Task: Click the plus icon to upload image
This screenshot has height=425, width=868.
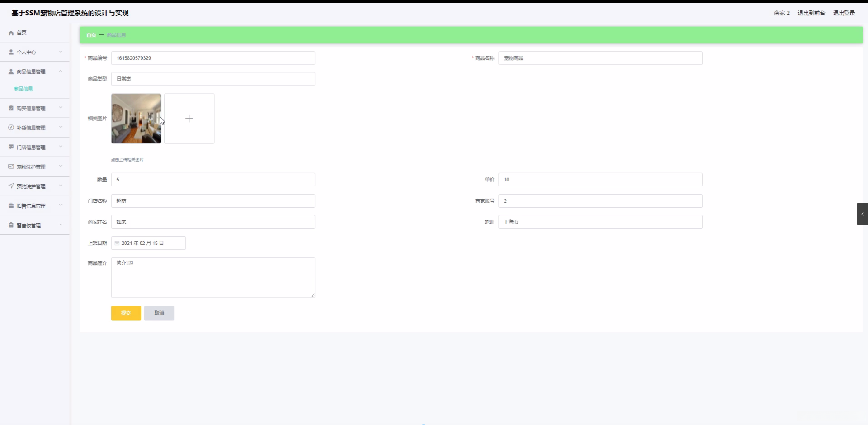Action: click(189, 119)
